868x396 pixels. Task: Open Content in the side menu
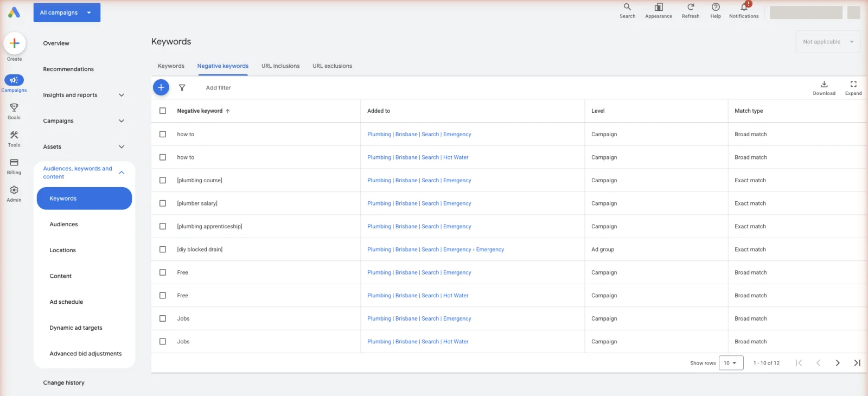coord(61,276)
